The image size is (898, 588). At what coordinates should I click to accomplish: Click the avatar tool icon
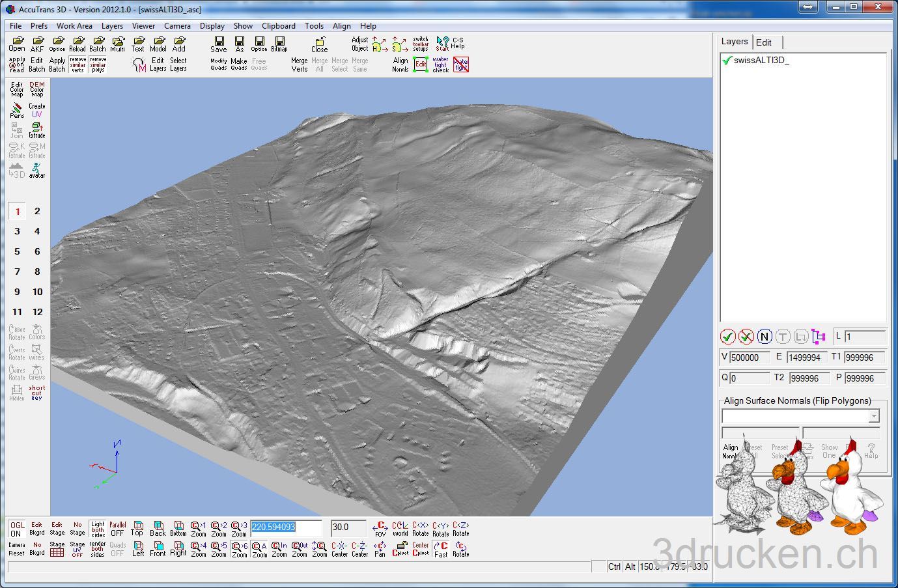tap(37, 171)
